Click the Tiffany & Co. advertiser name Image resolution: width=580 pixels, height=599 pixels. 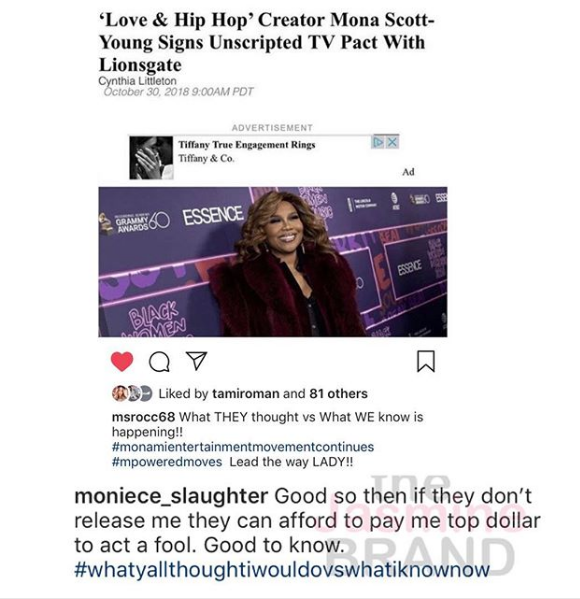pyautogui.click(x=206, y=159)
